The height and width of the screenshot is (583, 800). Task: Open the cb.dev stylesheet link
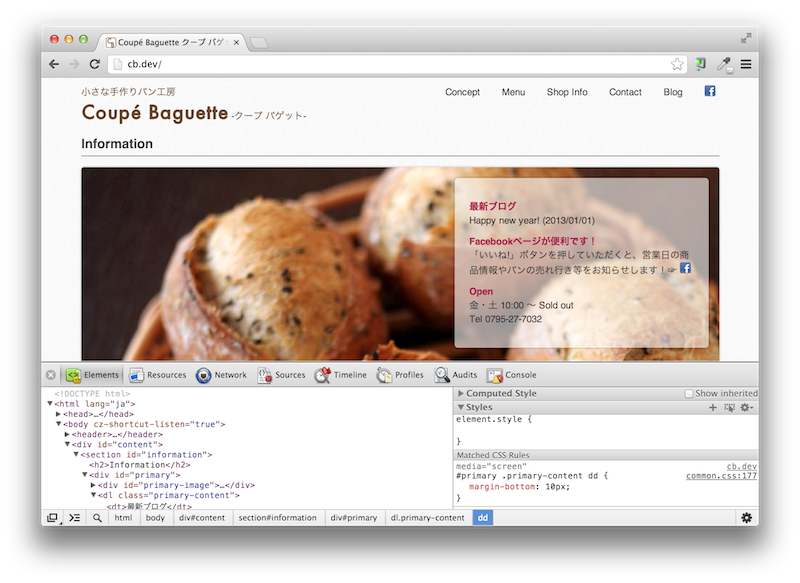click(741, 466)
